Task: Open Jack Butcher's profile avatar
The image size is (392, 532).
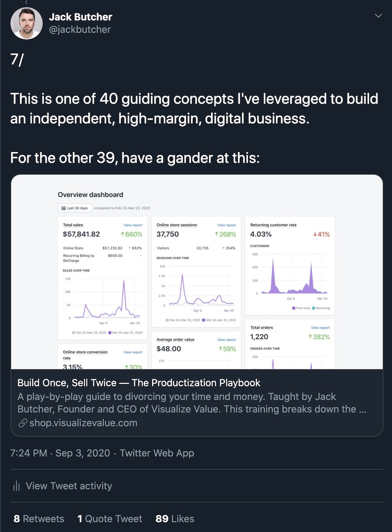Action: (x=27, y=23)
